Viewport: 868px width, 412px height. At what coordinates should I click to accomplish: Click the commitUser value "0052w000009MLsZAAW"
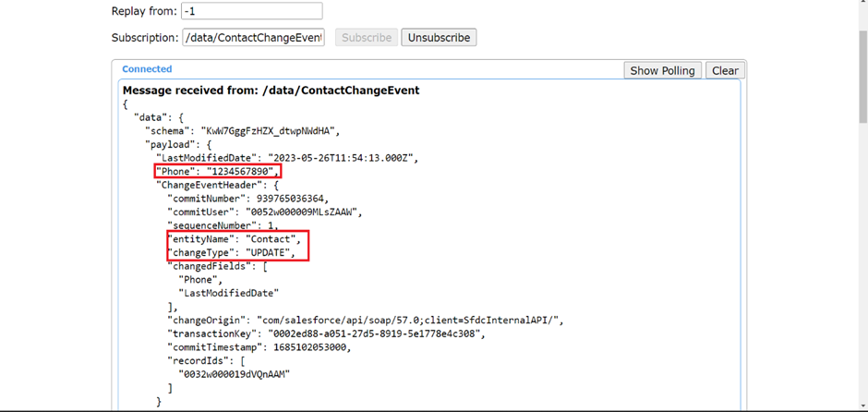[x=303, y=212]
